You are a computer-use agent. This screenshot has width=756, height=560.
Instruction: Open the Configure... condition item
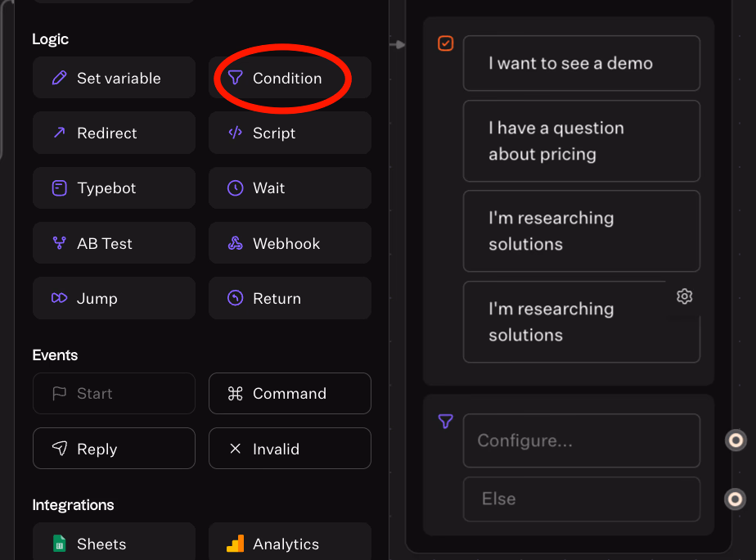(x=581, y=440)
